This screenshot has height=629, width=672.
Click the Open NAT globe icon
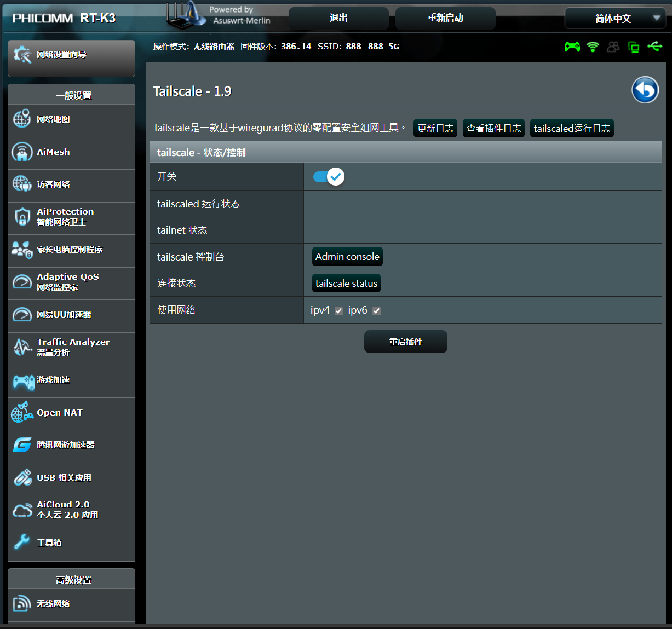click(22, 412)
